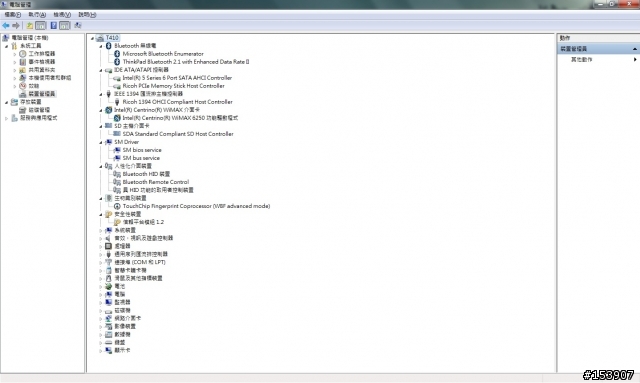640x383 pixels.
Task: Expand the 顯示卡 display adapters category
Action: pyautogui.click(x=101, y=350)
